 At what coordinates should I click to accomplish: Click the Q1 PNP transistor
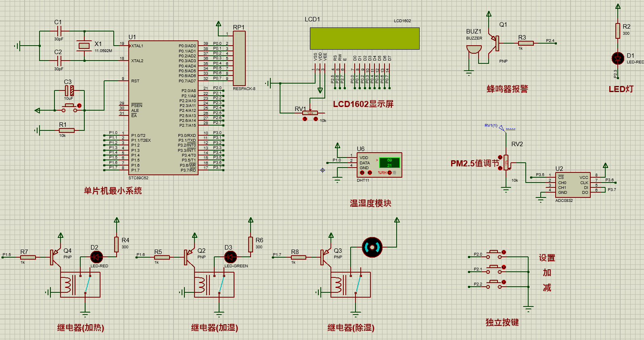coord(496,43)
